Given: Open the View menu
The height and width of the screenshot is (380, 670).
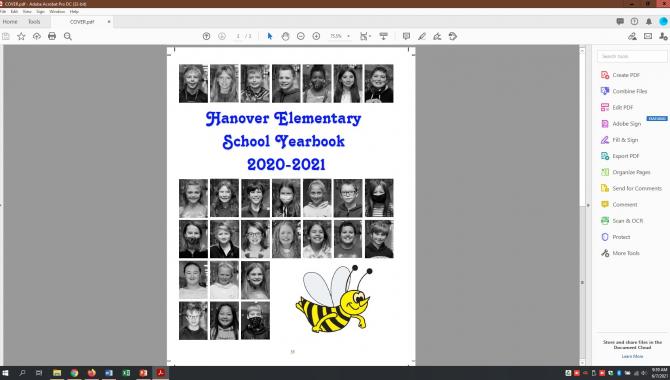Looking at the screenshot, I should [x=27, y=12].
